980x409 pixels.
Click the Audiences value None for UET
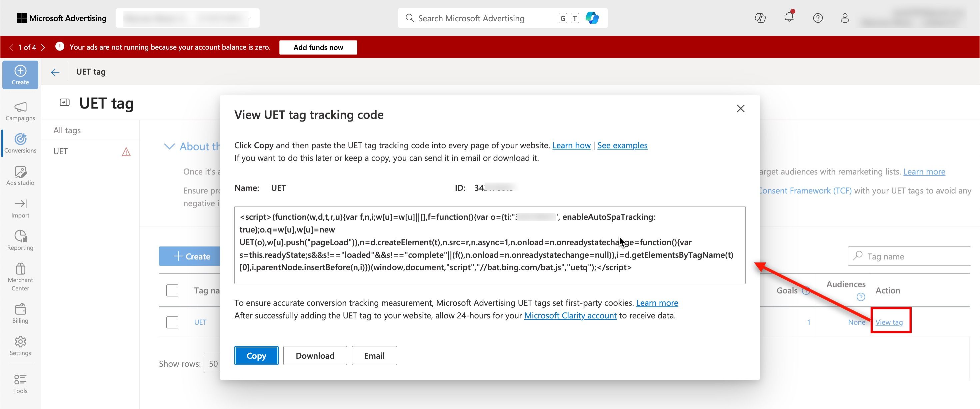tap(857, 322)
